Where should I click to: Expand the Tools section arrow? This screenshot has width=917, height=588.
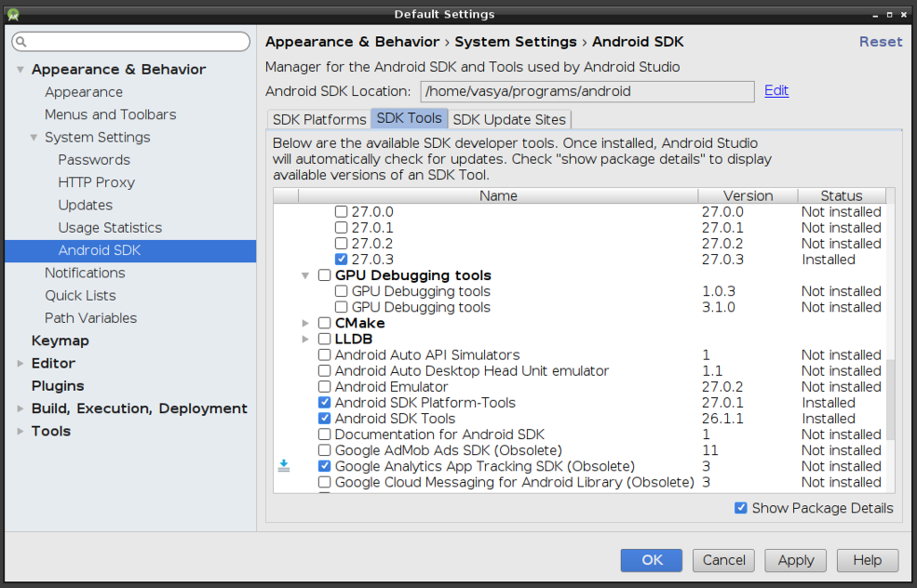(20, 432)
